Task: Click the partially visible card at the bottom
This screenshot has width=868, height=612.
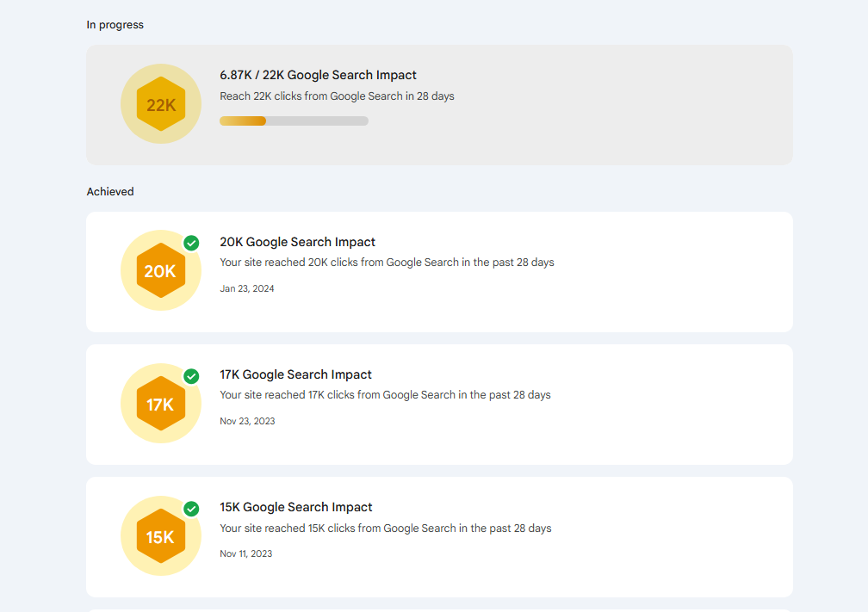Action: click(439, 607)
